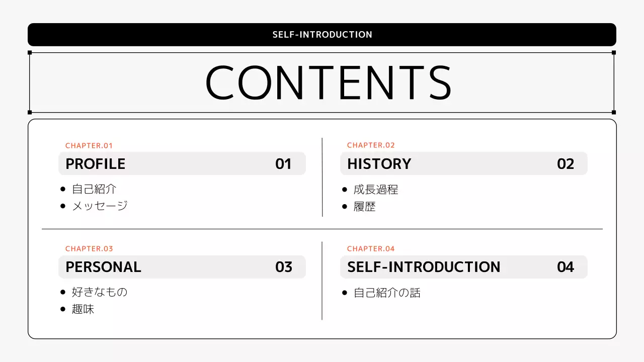Select the 好きなもの bullet item
Screen dimensions: 644x362
100,292
